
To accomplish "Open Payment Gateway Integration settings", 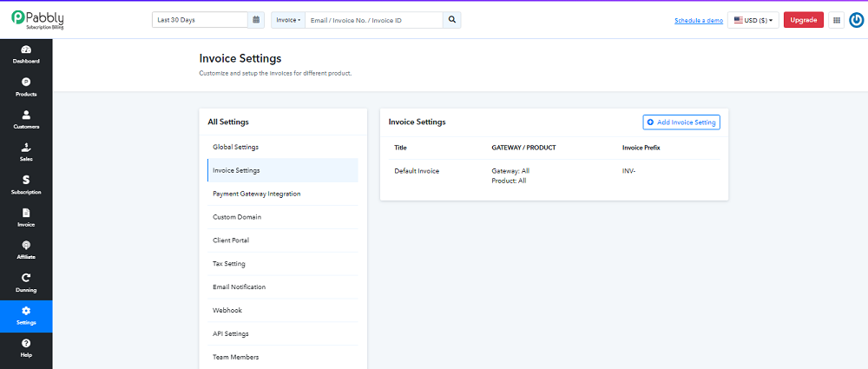I will click(x=283, y=194).
